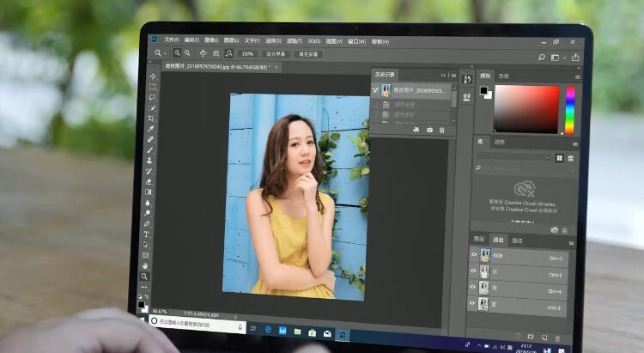
Task: Select the Eraser tool
Action: pyautogui.click(x=149, y=181)
